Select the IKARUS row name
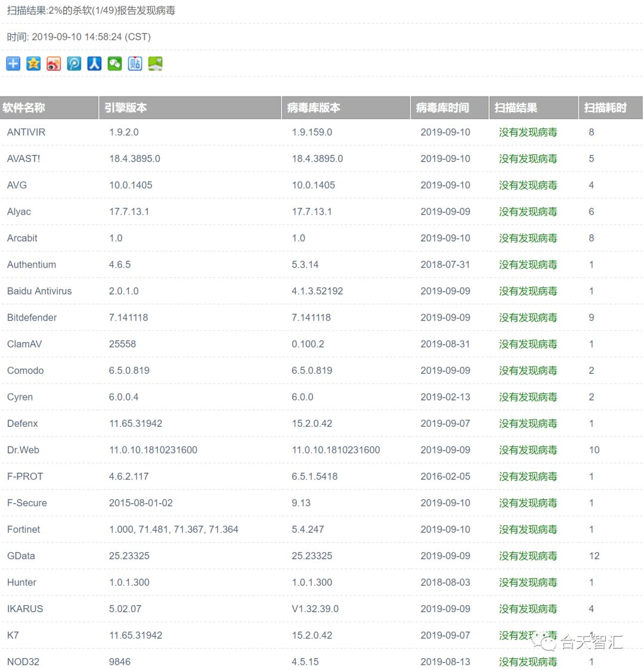This screenshot has width=644, height=670. coord(25,609)
